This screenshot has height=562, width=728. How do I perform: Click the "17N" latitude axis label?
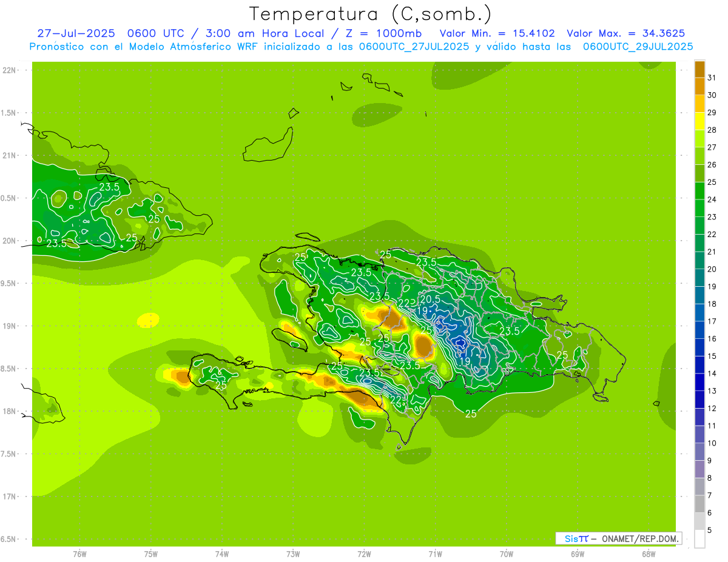click(x=8, y=497)
